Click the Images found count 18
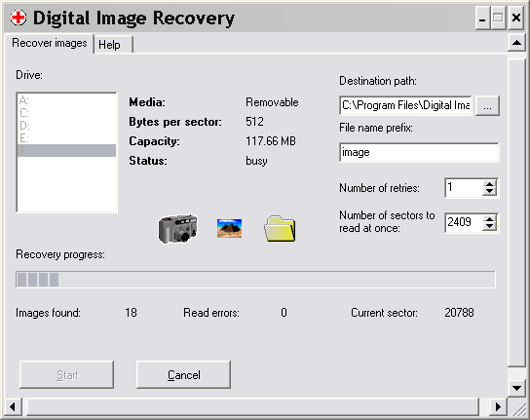 [x=131, y=313]
